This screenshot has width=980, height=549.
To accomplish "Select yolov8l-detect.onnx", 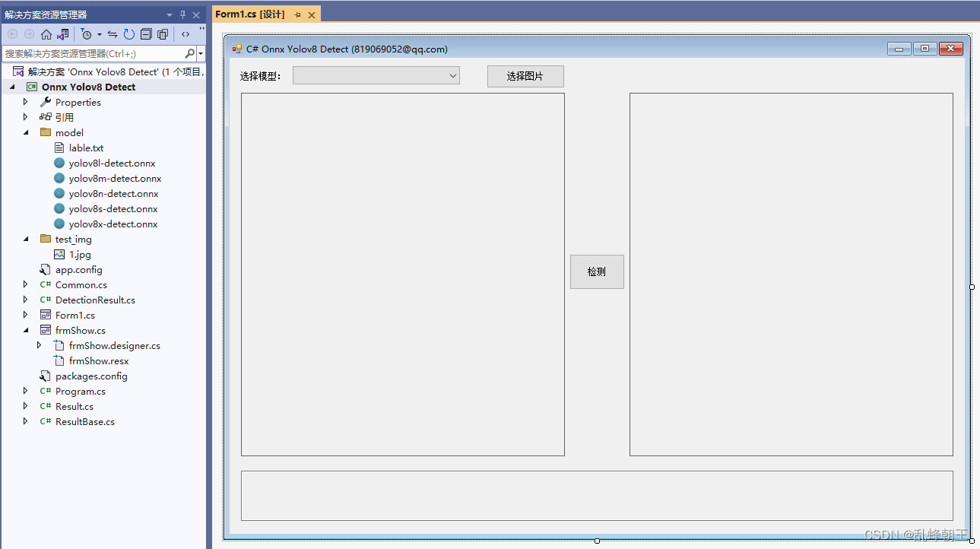I will click(x=112, y=163).
